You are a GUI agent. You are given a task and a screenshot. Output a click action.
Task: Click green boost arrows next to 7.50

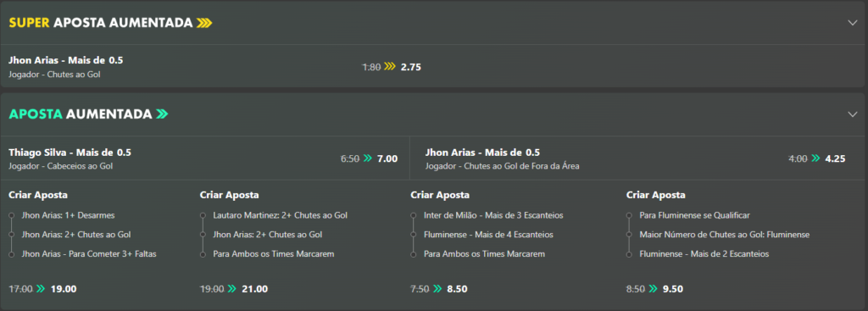coord(437,289)
